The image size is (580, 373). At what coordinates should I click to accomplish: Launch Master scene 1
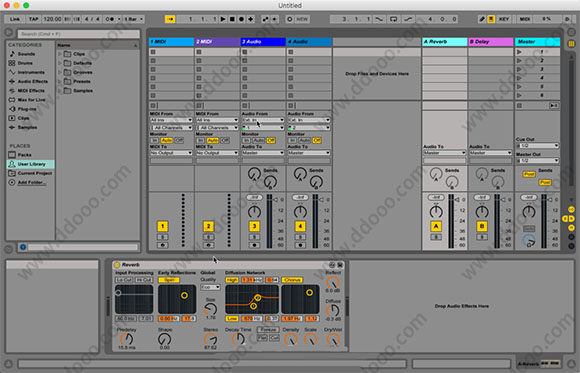coord(519,52)
